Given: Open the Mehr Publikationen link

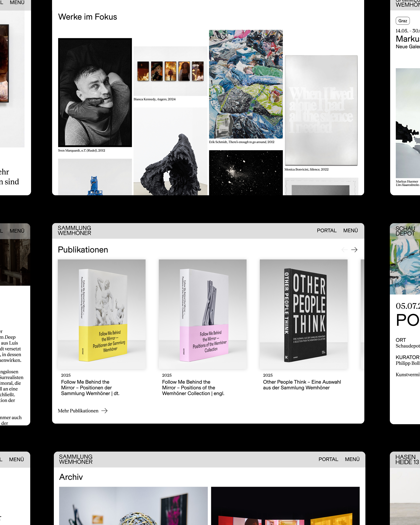Looking at the screenshot, I should 82,410.
